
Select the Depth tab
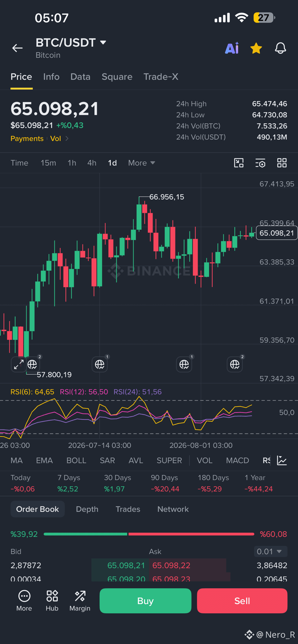(87, 509)
